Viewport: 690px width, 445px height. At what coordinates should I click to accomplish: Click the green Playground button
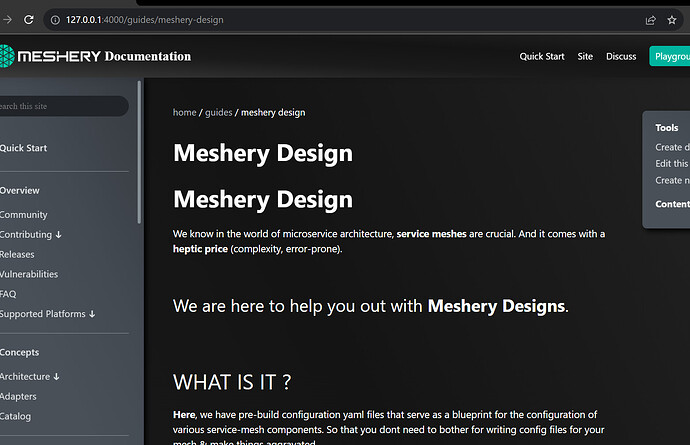(670, 56)
